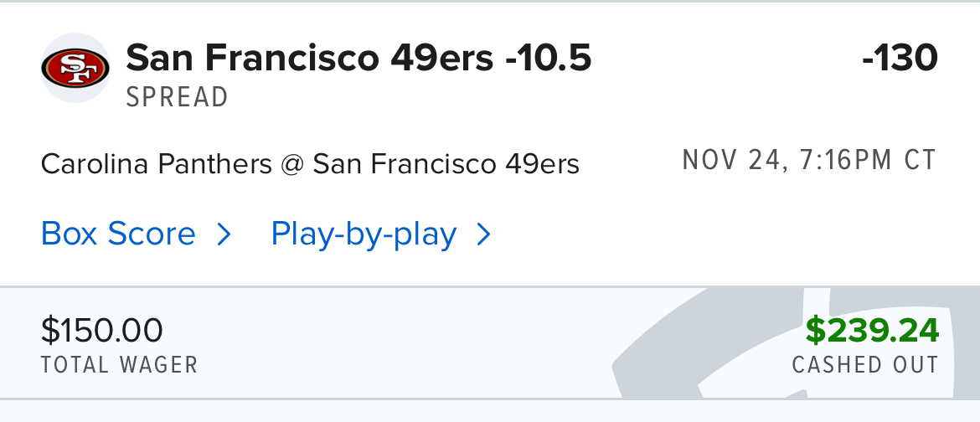980x422 pixels.
Task: Click the "Carolina Panthers" team name
Action: pyautogui.click(x=156, y=164)
